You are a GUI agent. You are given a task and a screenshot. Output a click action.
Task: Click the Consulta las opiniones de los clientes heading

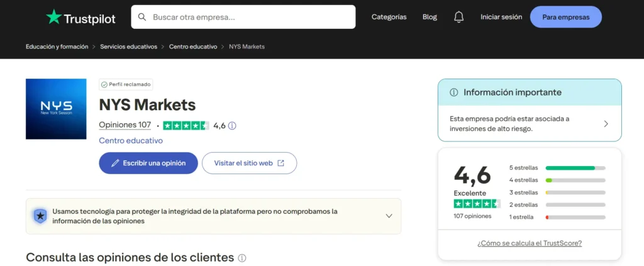tap(130, 257)
